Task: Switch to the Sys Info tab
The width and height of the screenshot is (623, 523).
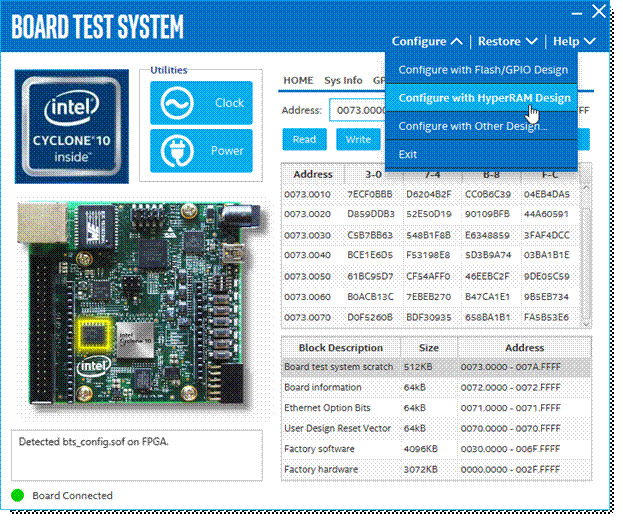Action: tap(343, 80)
